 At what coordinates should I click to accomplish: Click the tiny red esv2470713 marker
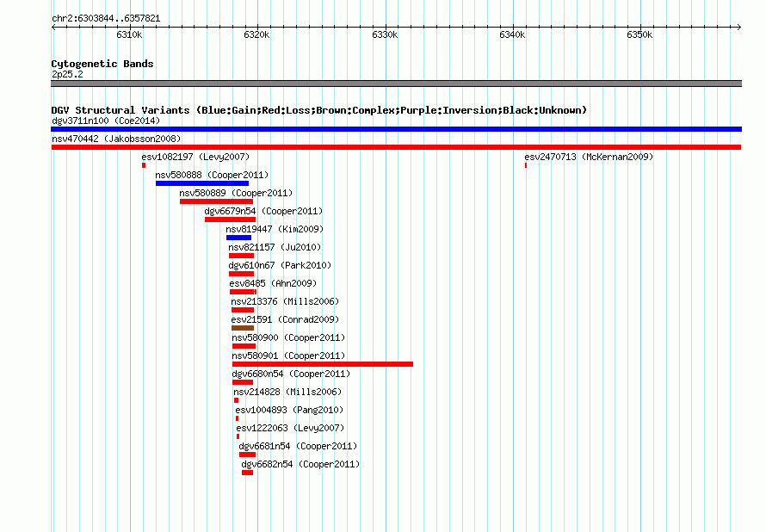click(526, 165)
